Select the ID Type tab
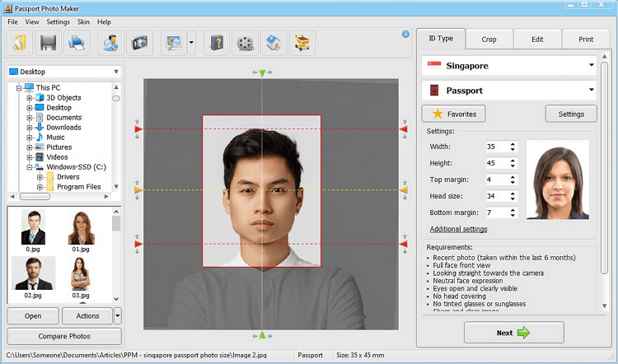The width and height of the screenshot is (618, 364). (441, 38)
